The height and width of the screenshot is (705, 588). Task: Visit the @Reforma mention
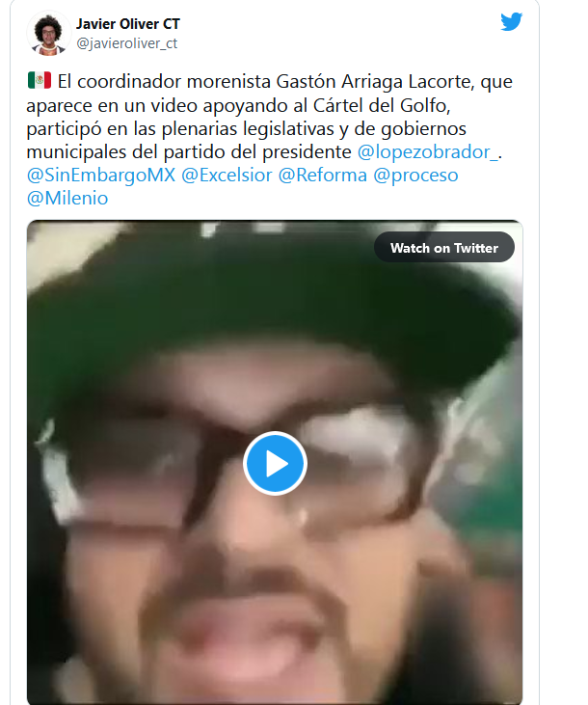pos(323,175)
